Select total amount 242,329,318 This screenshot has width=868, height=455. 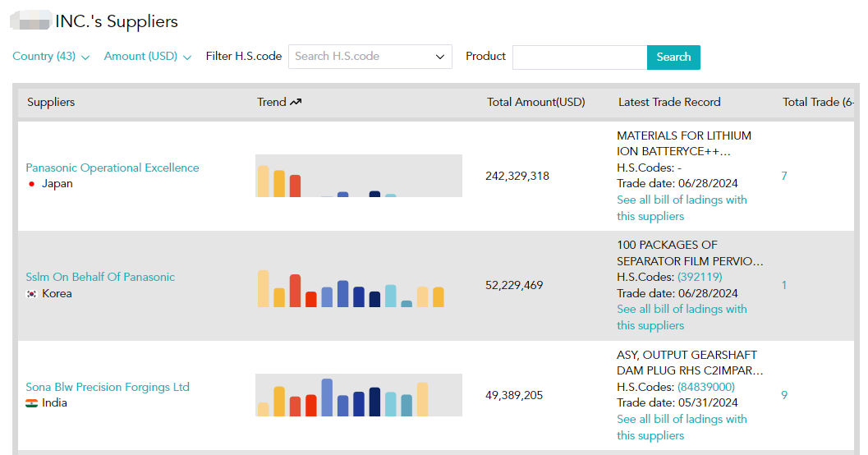[x=517, y=176]
